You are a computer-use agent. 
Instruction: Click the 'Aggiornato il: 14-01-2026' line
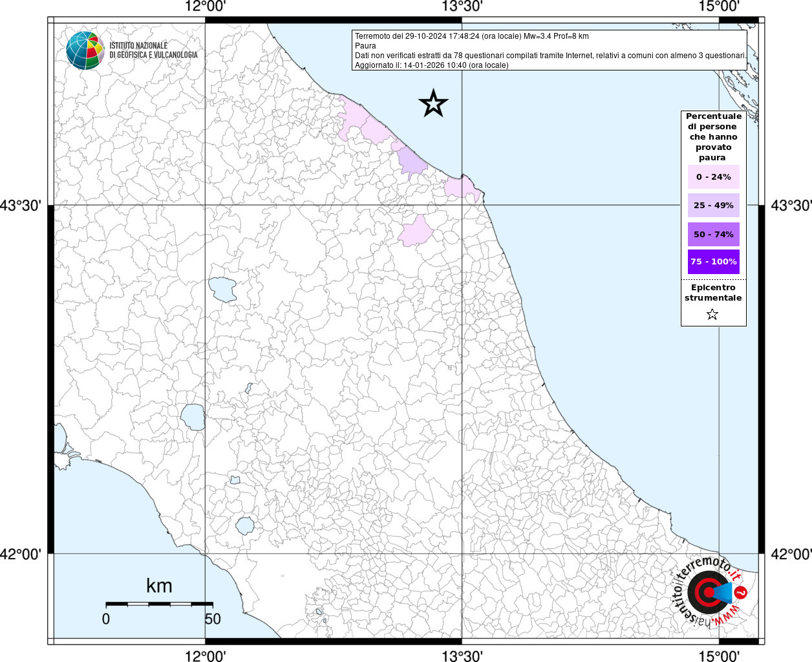click(x=431, y=65)
